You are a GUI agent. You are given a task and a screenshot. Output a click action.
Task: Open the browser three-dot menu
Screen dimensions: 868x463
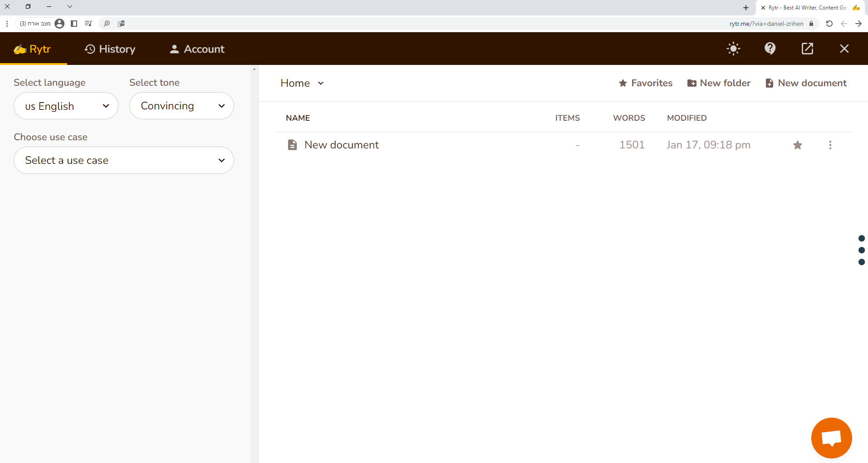[x=7, y=24]
